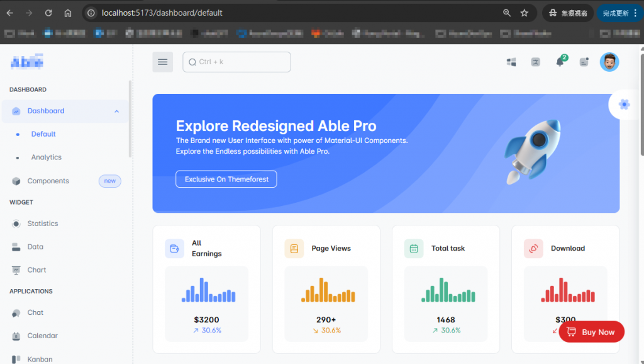Click the Exclusive On Themeforest button
Viewport: 644px width, 364px height.
226,179
